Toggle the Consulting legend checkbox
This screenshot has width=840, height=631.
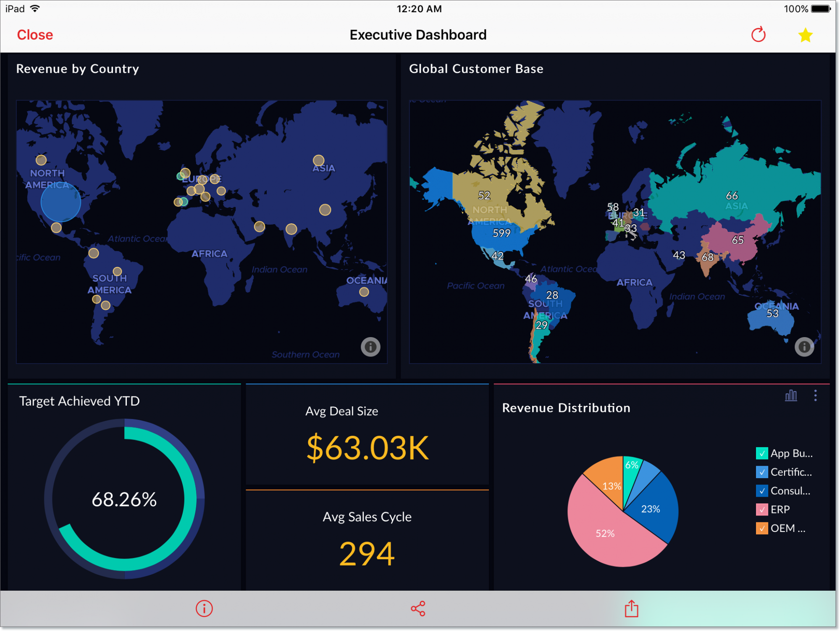[x=762, y=491]
